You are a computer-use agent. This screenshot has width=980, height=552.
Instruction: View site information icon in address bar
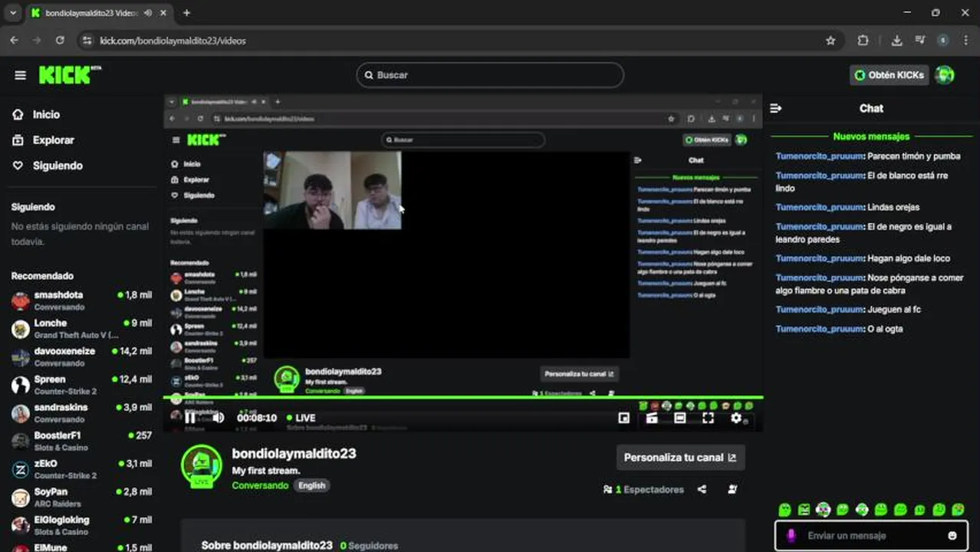coord(87,41)
